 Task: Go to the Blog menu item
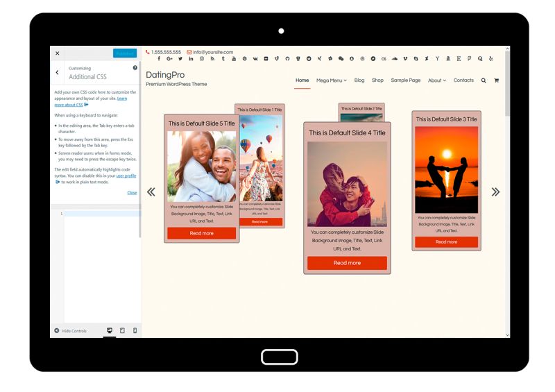(359, 80)
